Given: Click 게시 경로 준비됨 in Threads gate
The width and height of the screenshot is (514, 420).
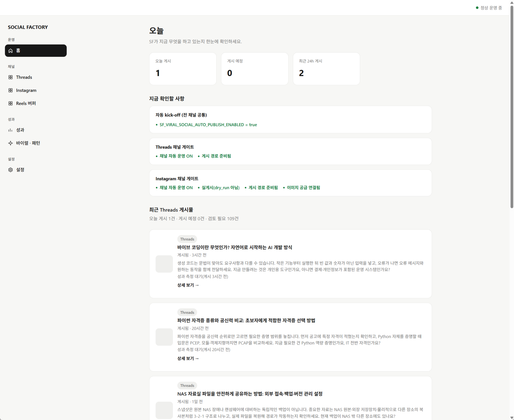Looking at the screenshot, I should click(216, 156).
